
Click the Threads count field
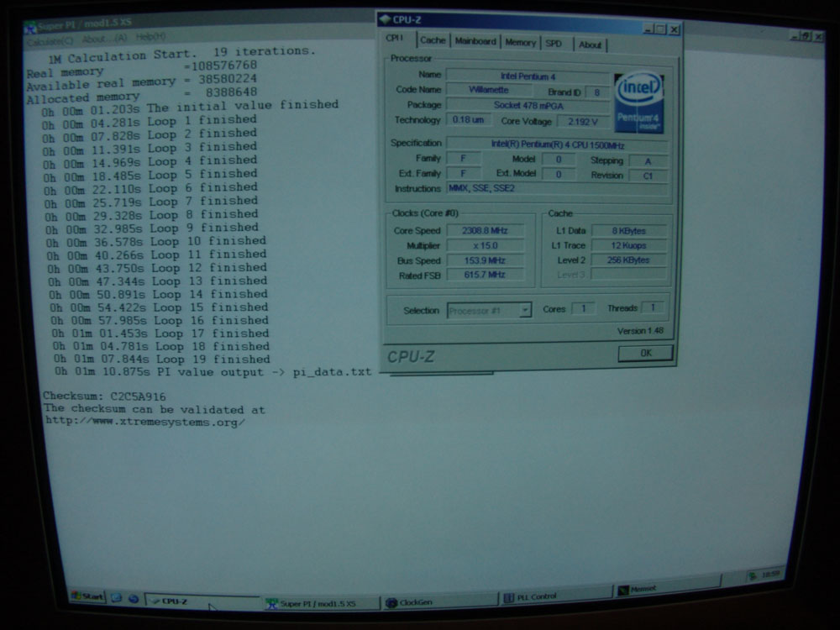tap(653, 307)
